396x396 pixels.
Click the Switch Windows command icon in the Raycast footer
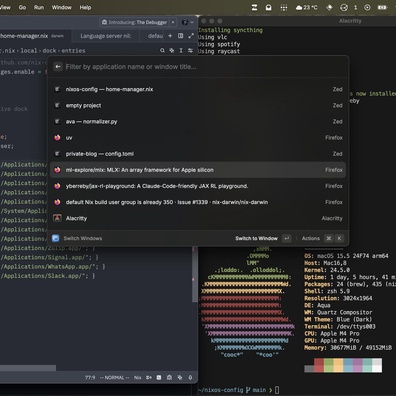[56, 238]
